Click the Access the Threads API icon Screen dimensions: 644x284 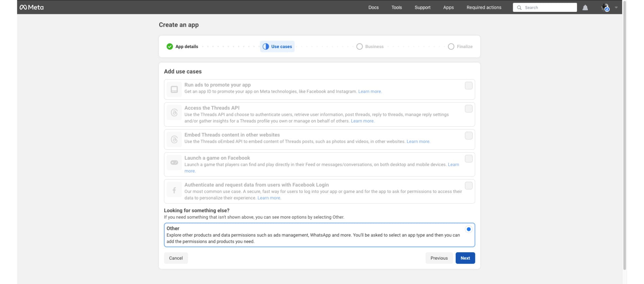tap(174, 112)
